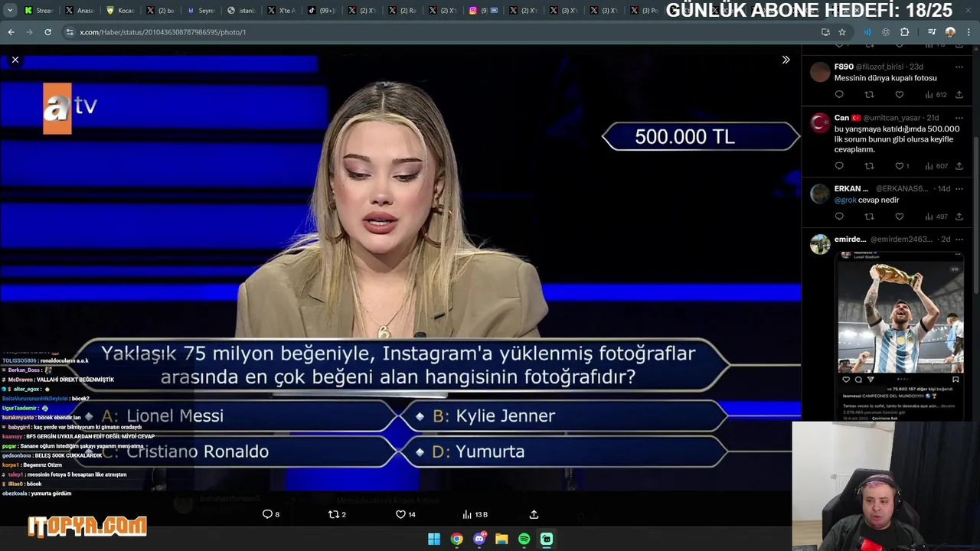Switch to the Stream tab

click(38, 11)
